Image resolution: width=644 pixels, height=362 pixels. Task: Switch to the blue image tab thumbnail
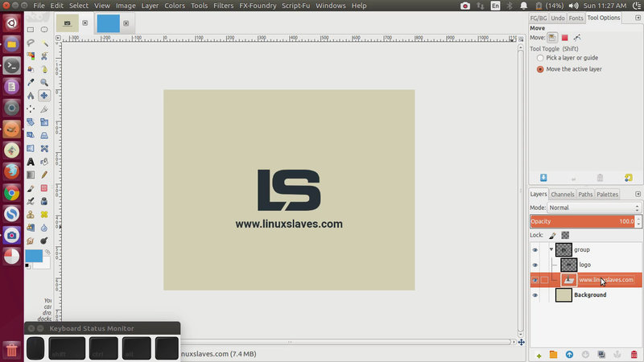coord(109,23)
